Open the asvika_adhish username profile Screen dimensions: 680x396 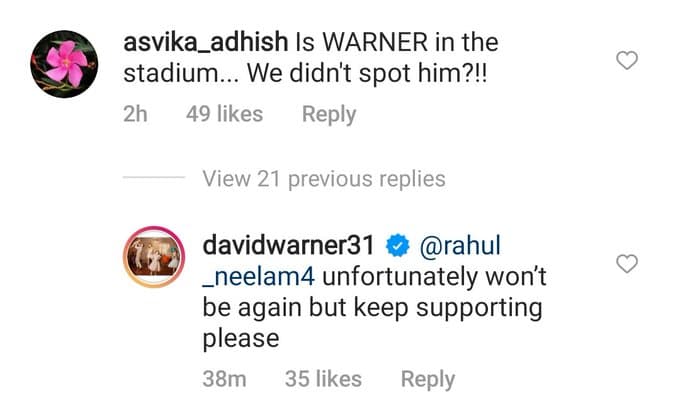pyautogui.click(x=206, y=42)
